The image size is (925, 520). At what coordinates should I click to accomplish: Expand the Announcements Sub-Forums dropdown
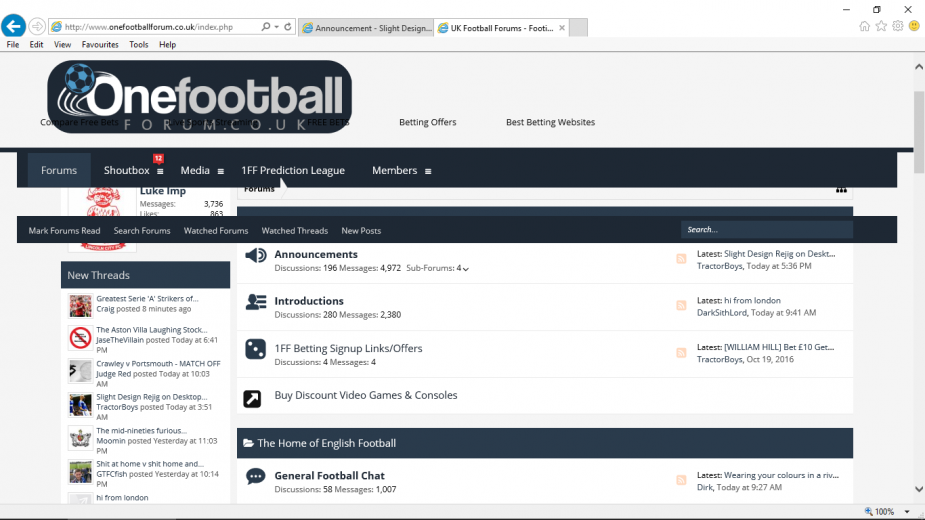465,269
